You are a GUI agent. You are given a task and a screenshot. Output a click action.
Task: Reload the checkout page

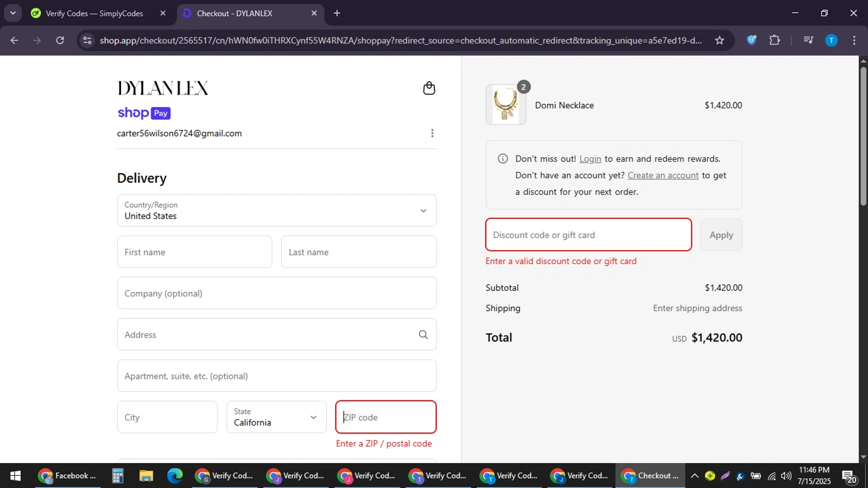coord(60,41)
